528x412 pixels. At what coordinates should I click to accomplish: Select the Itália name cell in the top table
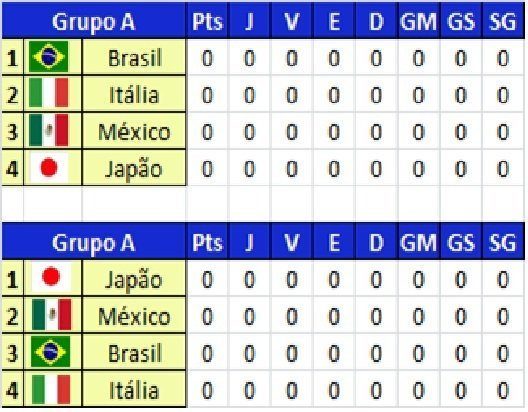click(134, 94)
